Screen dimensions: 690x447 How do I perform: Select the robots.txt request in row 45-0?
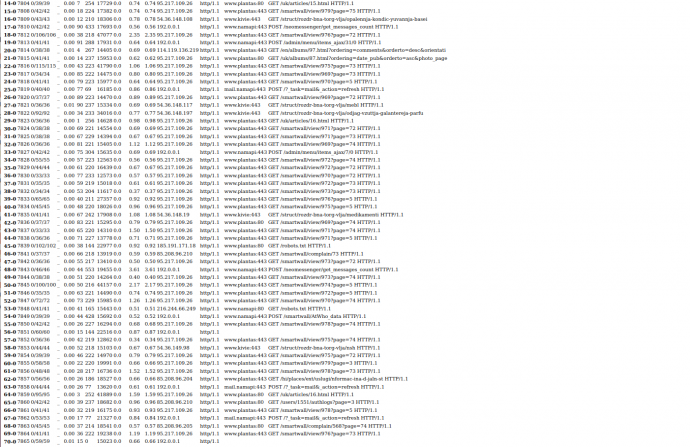click(299, 246)
